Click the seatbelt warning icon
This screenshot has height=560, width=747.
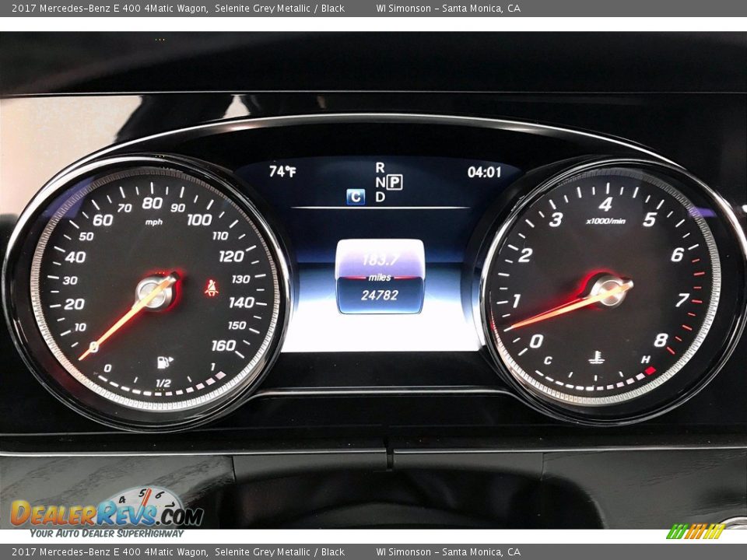pyautogui.click(x=211, y=288)
